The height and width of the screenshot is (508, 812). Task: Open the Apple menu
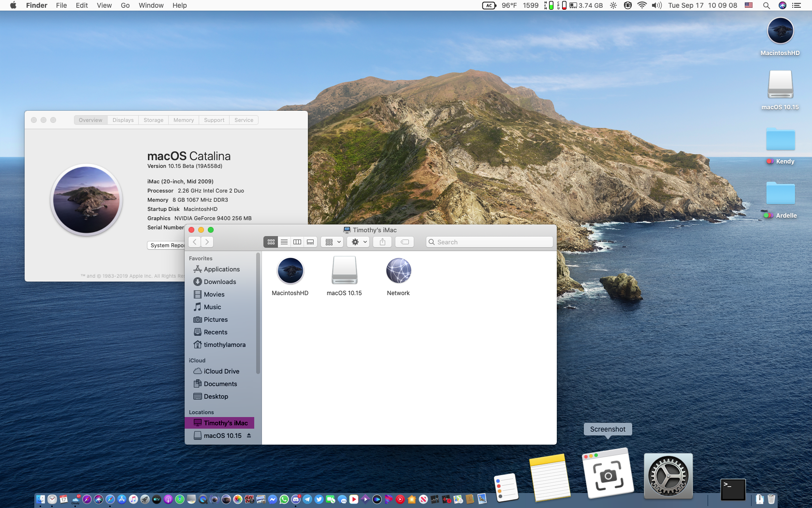coord(13,5)
